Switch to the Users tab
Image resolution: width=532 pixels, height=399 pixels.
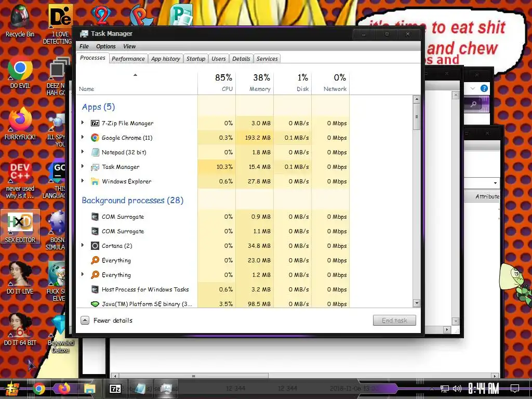click(219, 59)
